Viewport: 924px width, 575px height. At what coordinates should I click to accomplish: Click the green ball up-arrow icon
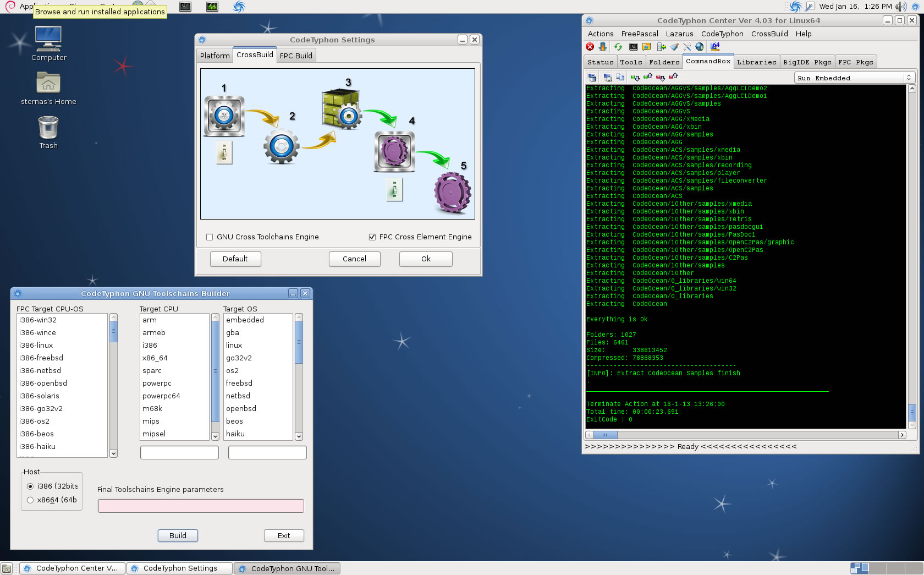pos(648,77)
